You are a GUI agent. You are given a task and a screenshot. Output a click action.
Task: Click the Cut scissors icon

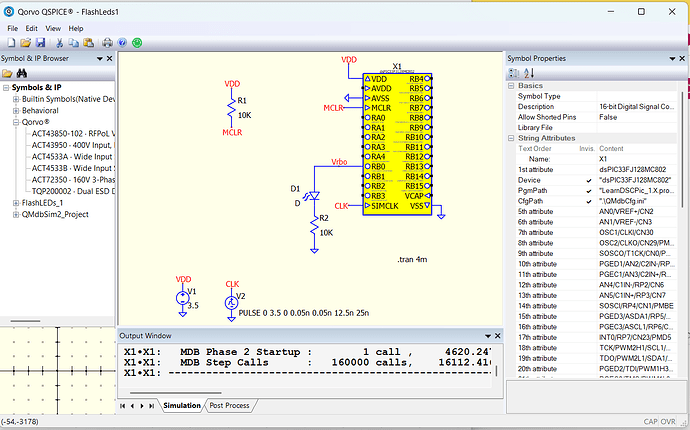(59, 43)
